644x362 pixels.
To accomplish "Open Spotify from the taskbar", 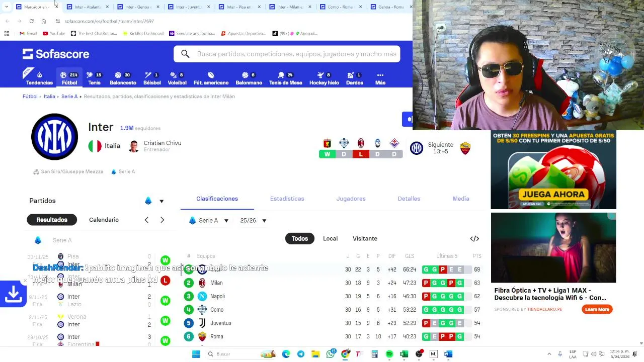I will coord(389,354).
